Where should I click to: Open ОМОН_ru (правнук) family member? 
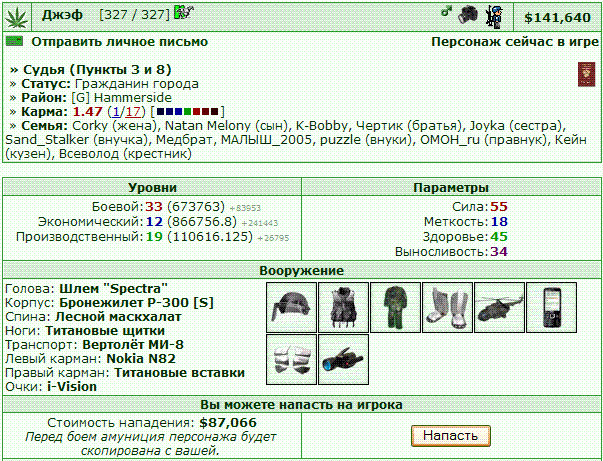pyautogui.click(x=483, y=140)
